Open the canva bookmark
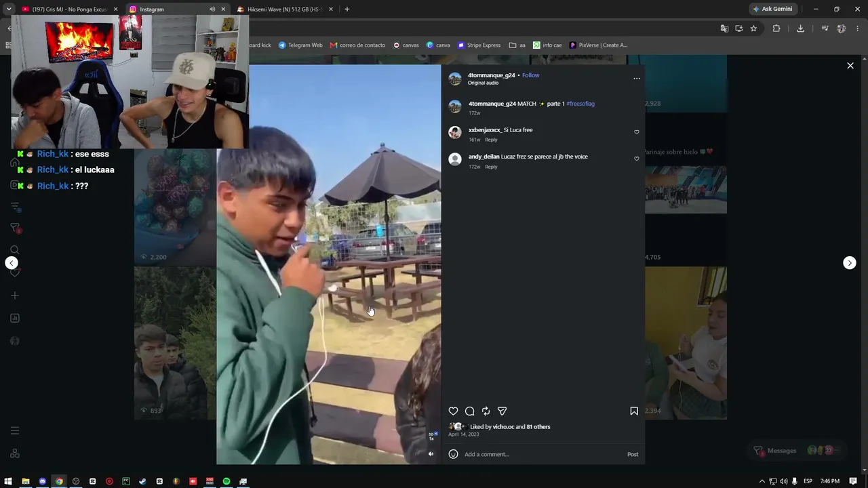The height and width of the screenshot is (488, 868). pyautogui.click(x=438, y=45)
